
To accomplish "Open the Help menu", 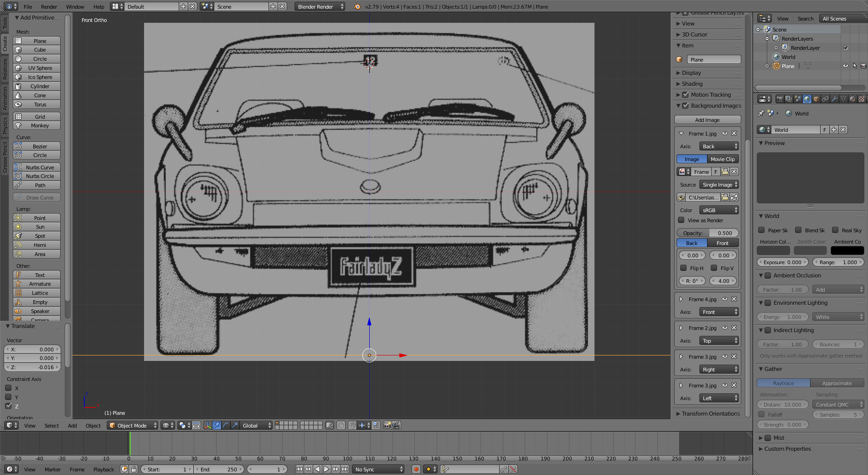I will coord(98,6).
